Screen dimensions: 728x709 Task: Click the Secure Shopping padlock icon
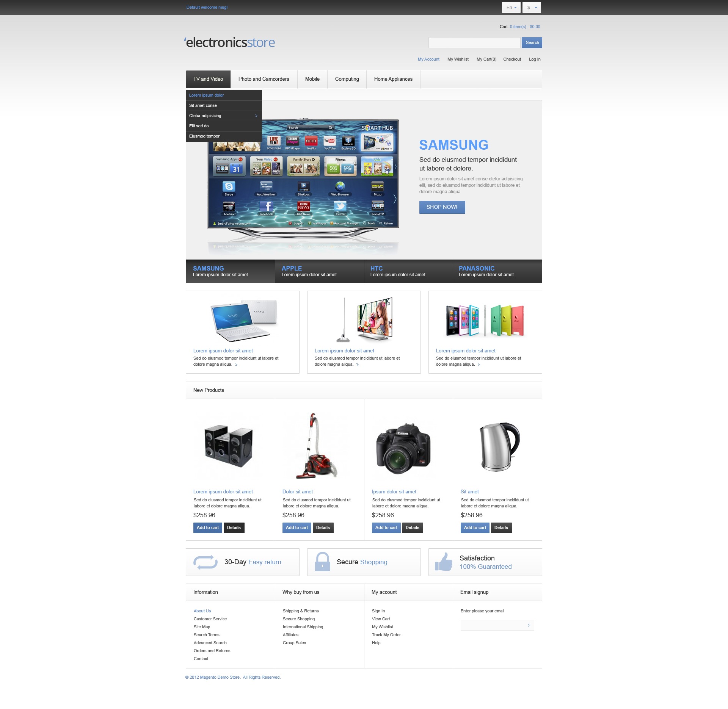tap(323, 562)
